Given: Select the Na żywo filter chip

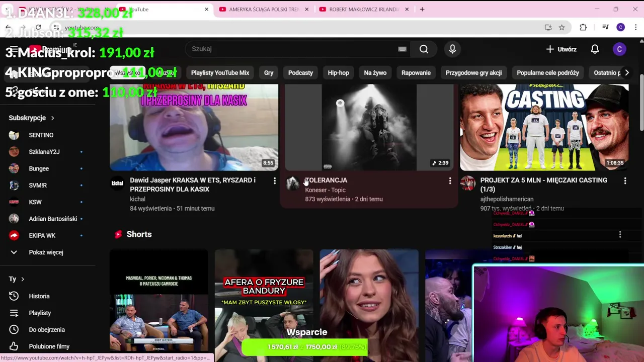Looking at the screenshot, I should 375,72.
